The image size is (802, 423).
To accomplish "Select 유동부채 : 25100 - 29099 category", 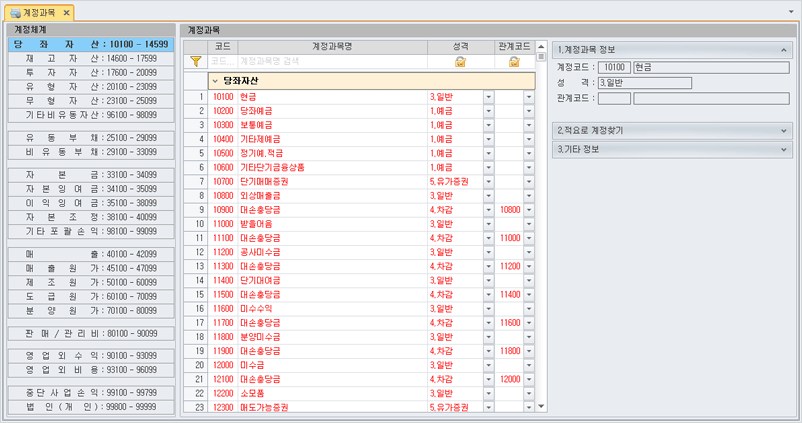I will pyautogui.click(x=91, y=138).
